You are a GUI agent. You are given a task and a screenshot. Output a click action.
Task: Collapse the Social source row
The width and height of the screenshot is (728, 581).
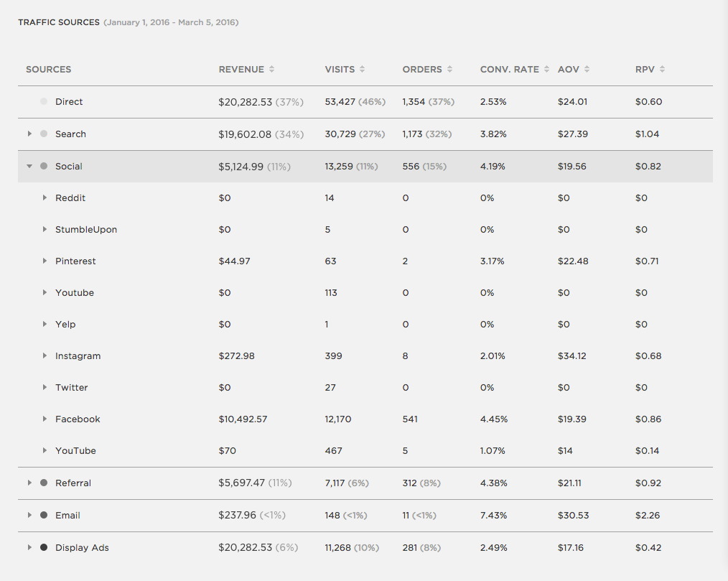coord(29,166)
